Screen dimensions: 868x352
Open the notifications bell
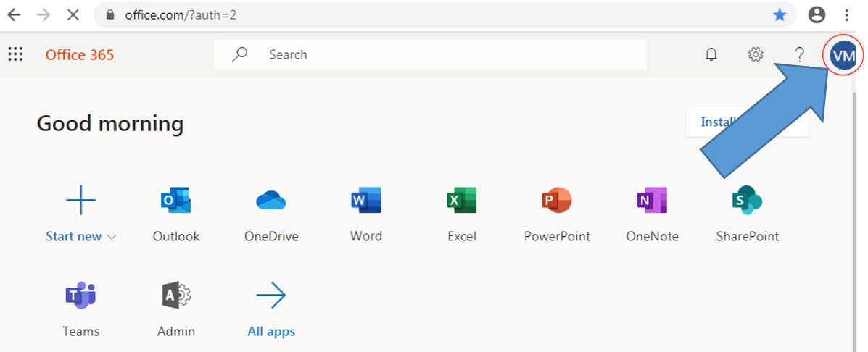coord(711,55)
